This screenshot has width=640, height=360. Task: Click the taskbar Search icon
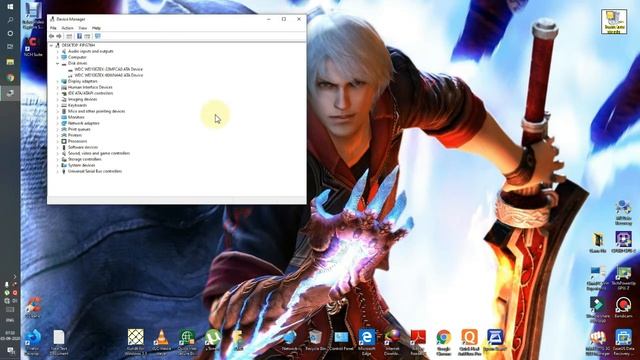click(x=10, y=20)
